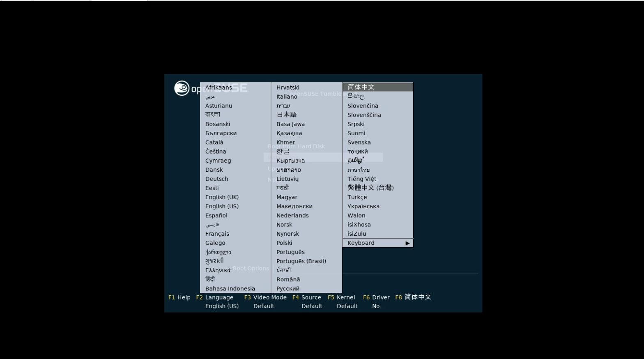
Task: Select Galego language entry
Action: pos(215,243)
